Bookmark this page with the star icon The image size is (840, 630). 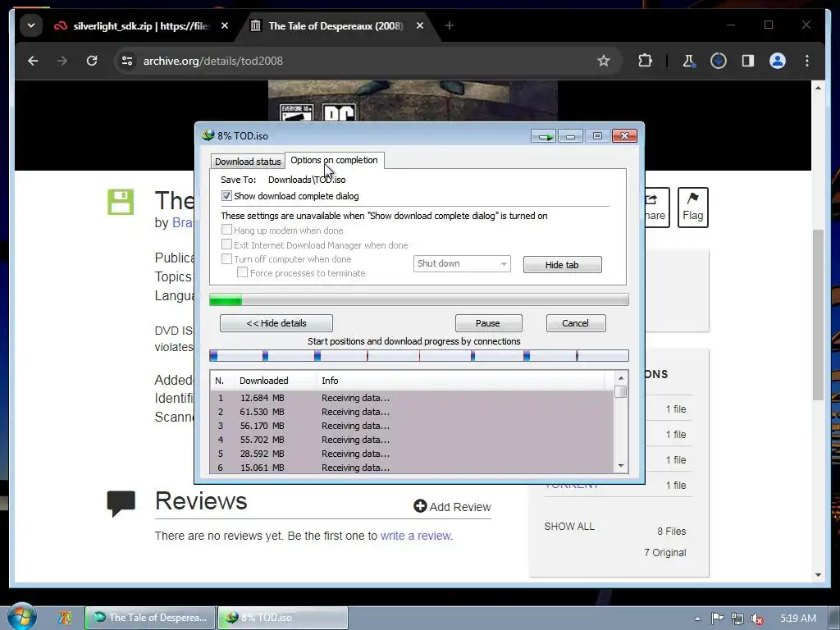click(604, 61)
